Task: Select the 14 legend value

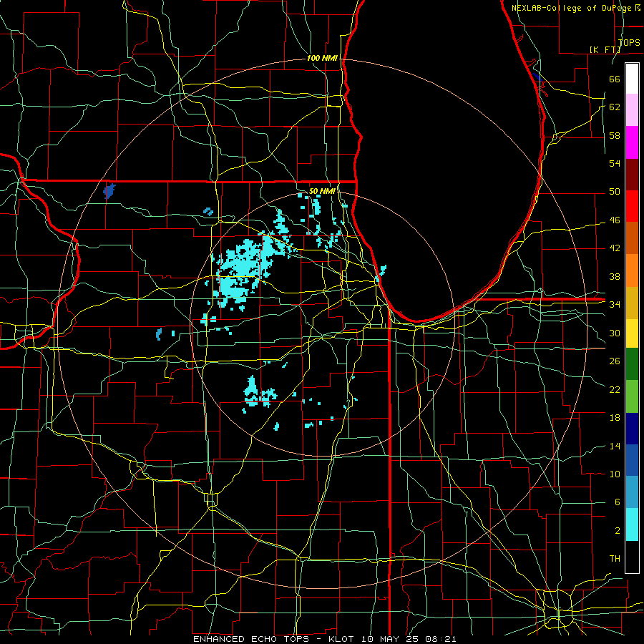Action: tap(615, 447)
